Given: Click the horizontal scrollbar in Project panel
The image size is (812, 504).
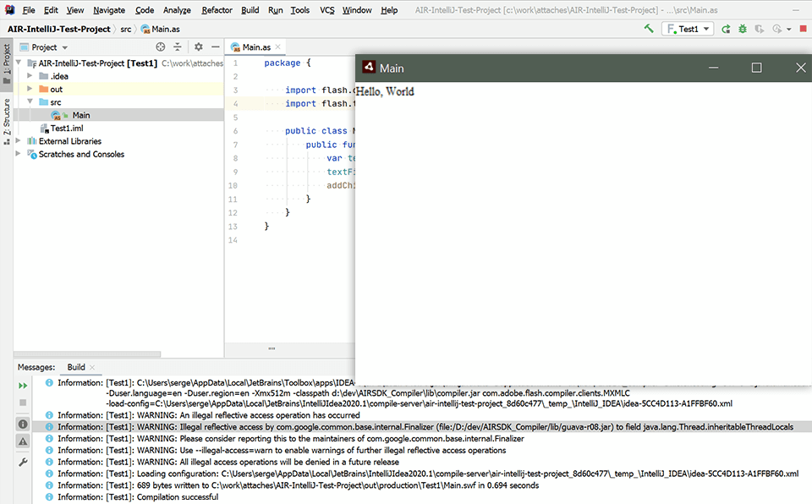Looking at the screenshot, I should [x=87, y=354].
